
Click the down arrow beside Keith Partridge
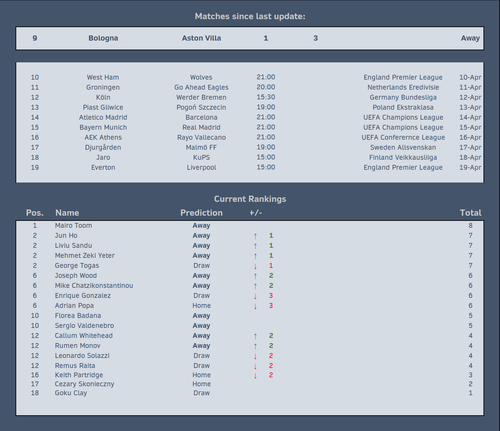(255, 375)
